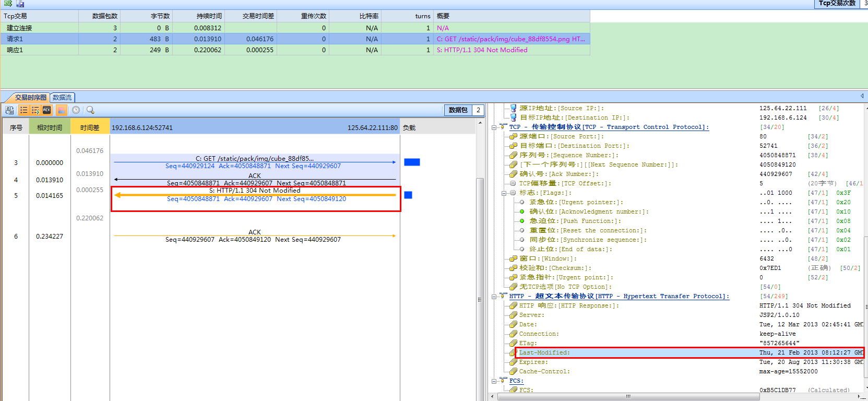Collapse the FCS tree node
The width and height of the screenshot is (868, 401).
494,381
